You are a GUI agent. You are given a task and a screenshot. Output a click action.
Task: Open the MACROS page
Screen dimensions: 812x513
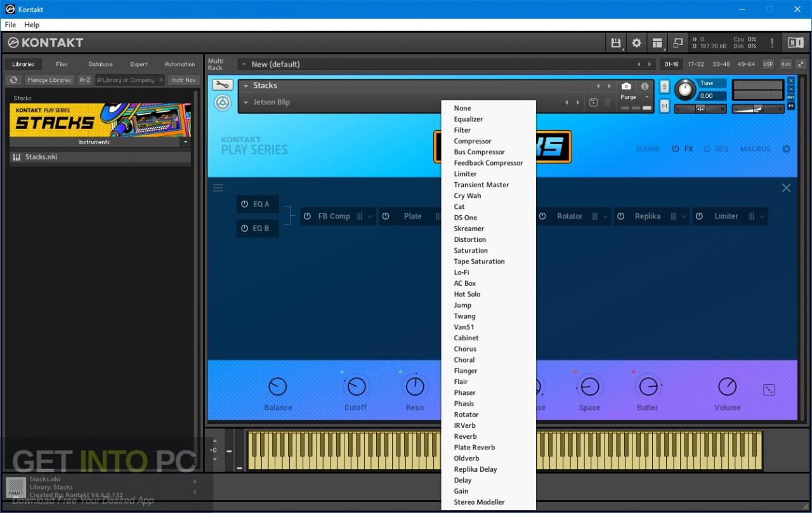pyautogui.click(x=755, y=149)
